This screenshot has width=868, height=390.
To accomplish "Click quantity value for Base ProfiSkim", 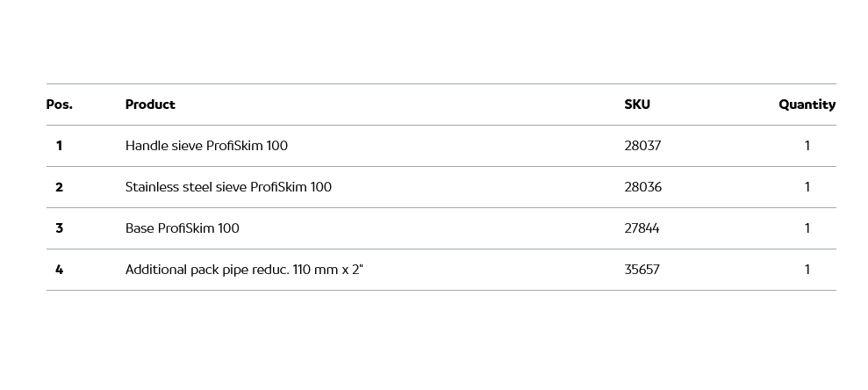I will tap(807, 228).
